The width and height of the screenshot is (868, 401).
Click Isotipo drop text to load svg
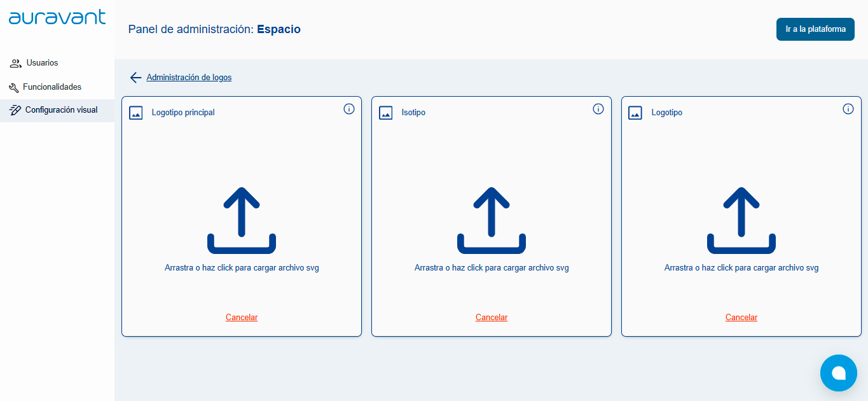(492, 268)
